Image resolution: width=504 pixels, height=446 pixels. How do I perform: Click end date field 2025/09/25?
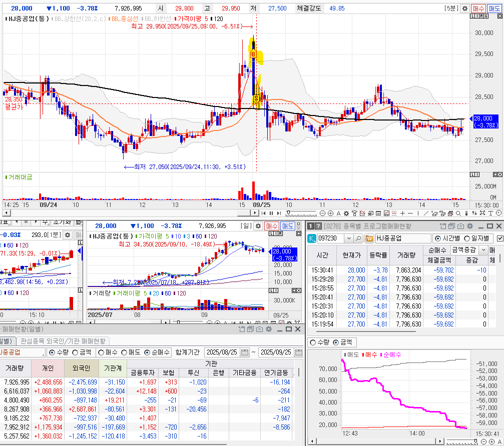coord(276,352)
